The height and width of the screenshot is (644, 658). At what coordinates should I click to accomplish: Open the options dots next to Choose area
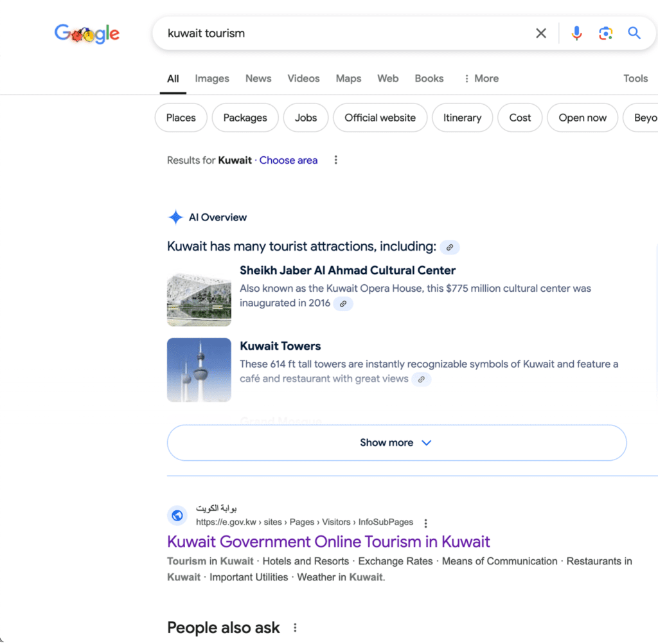pyautogui.click(x=335, y=160)
